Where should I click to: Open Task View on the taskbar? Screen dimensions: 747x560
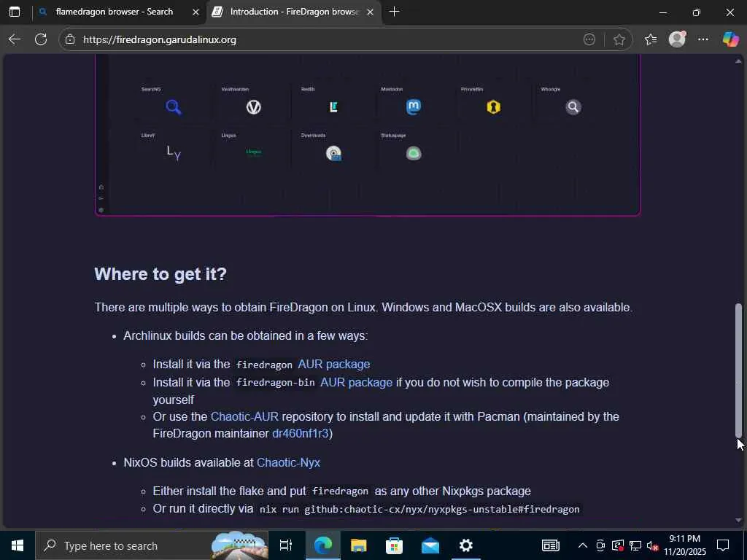(x=285, y=545)
